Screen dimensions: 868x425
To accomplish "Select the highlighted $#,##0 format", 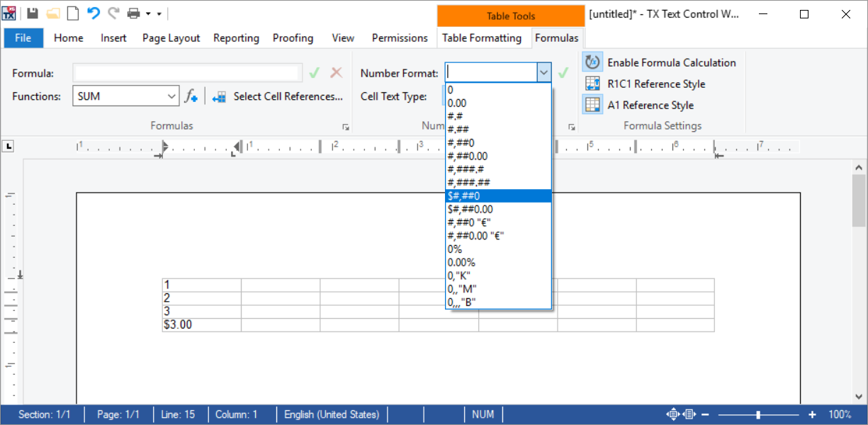I will (499, 196).
